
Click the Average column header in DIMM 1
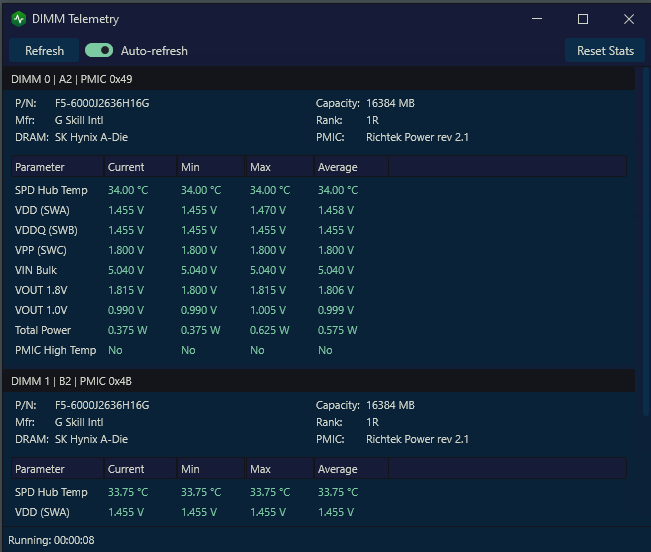click(351, 469)
